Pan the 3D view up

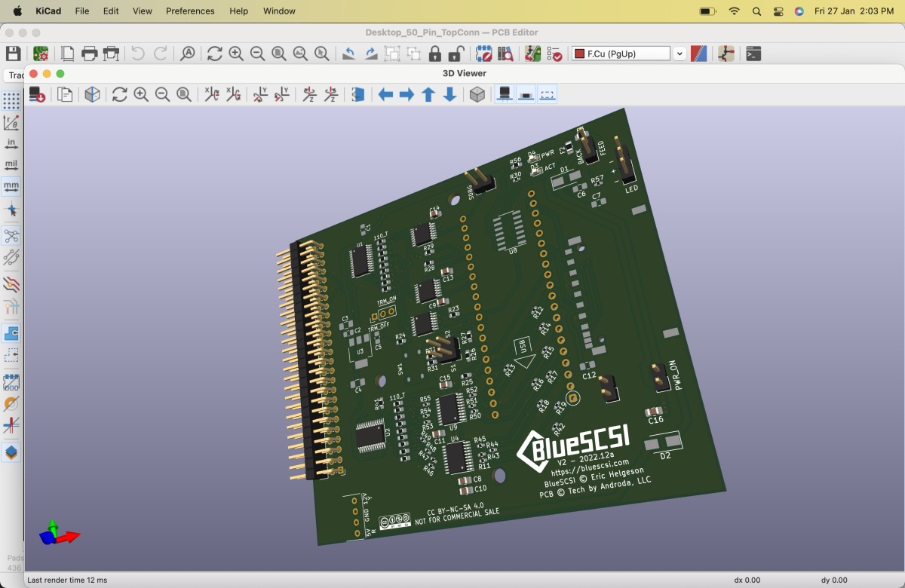[428, 94]
